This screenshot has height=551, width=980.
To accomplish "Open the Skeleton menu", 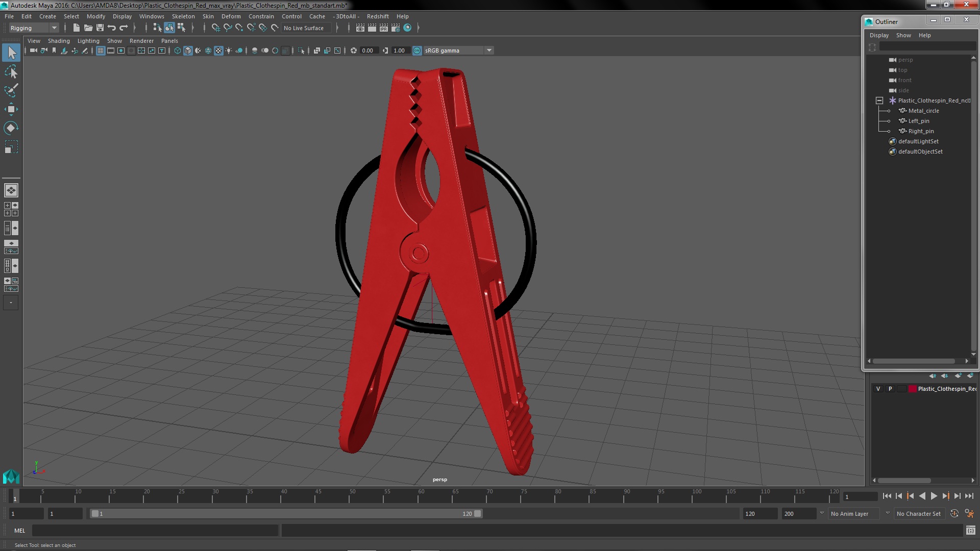I will coord(183,16).
